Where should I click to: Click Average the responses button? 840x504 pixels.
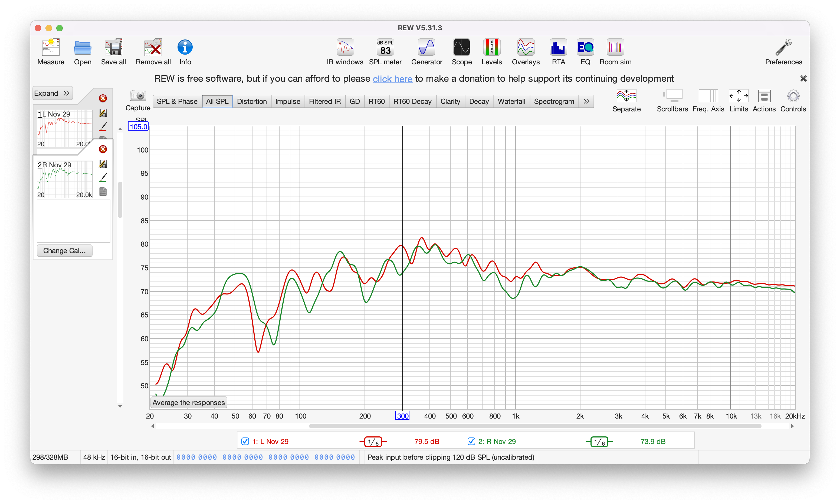tap(189, 402)
